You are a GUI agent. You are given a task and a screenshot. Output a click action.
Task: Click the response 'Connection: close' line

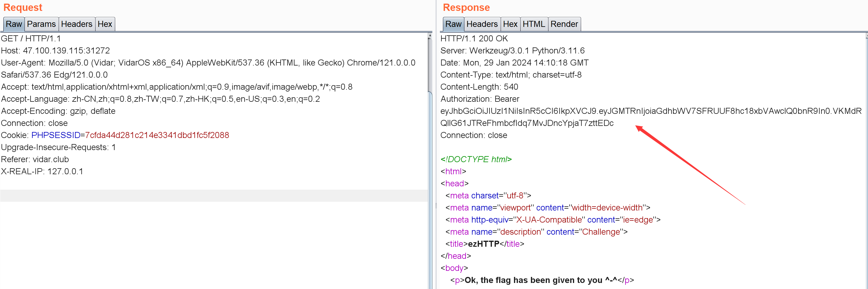[x=474, y=136]
